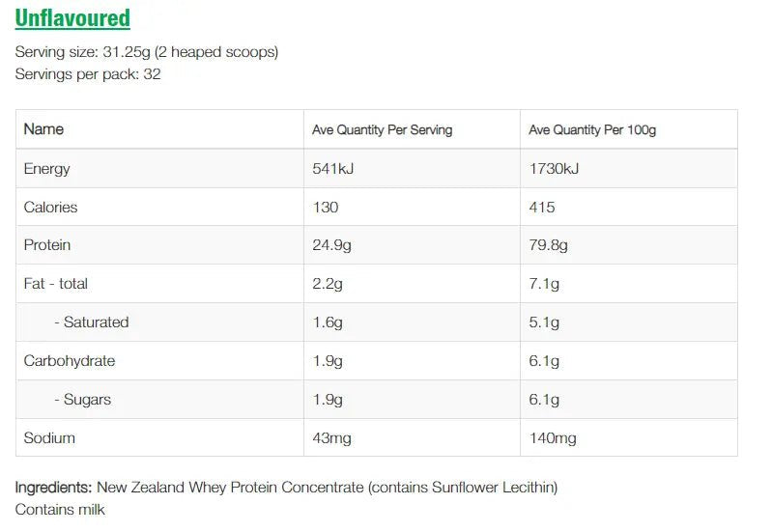Click the 140mg sodium per 100g value

[x=553, y=438]
